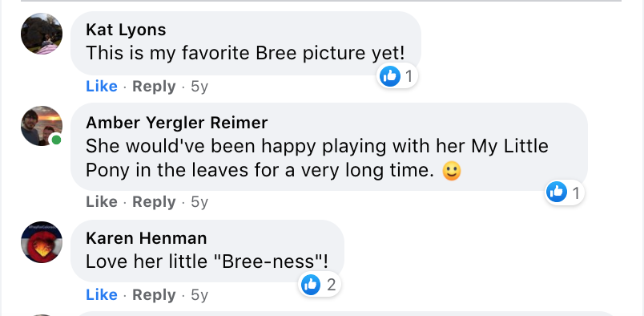The height and width of the screenshot is (316, 644).
Task: Open reactions on Karen Henman's comment
Action: tap(320, 284)
